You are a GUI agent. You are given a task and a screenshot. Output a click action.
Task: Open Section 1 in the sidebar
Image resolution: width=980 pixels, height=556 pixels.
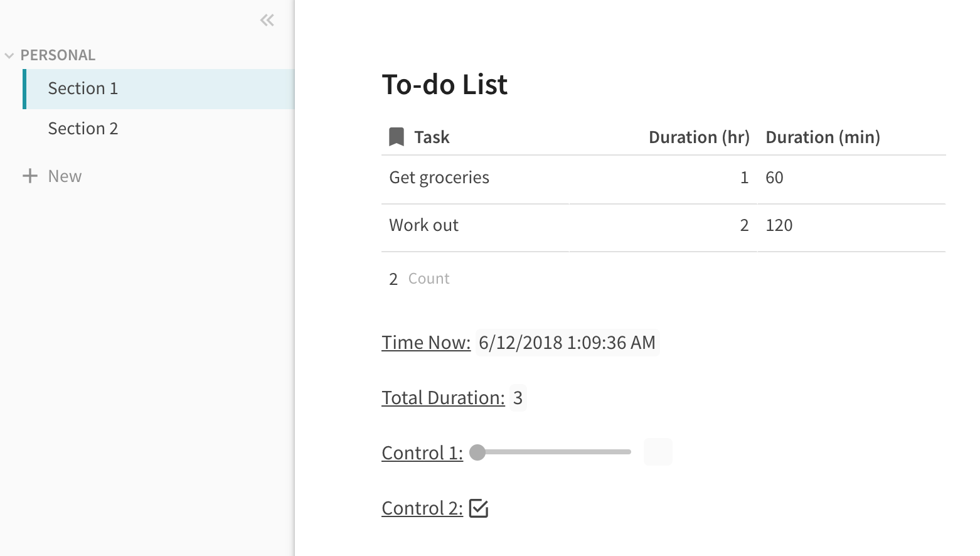[83, 88]
